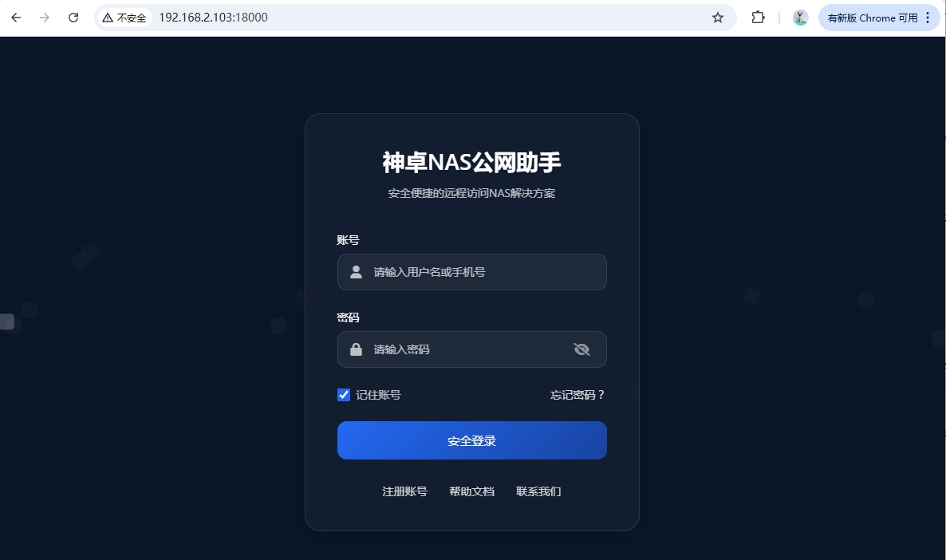The height and width of the screenshot is (560, 946).
Task: Open the Chrome profile avatar
Action: tap(801, 18)
